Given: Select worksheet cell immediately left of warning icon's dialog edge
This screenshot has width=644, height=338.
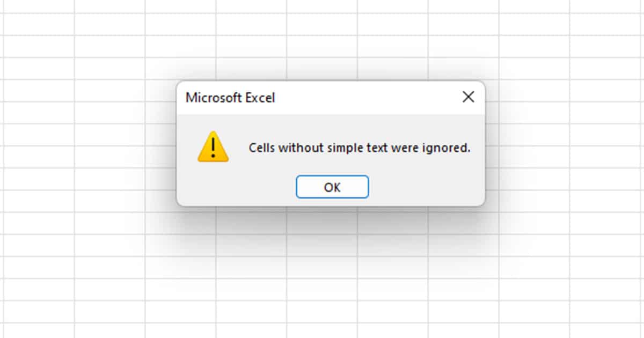Looking at the screenshot, I should (x=160, y=157).
